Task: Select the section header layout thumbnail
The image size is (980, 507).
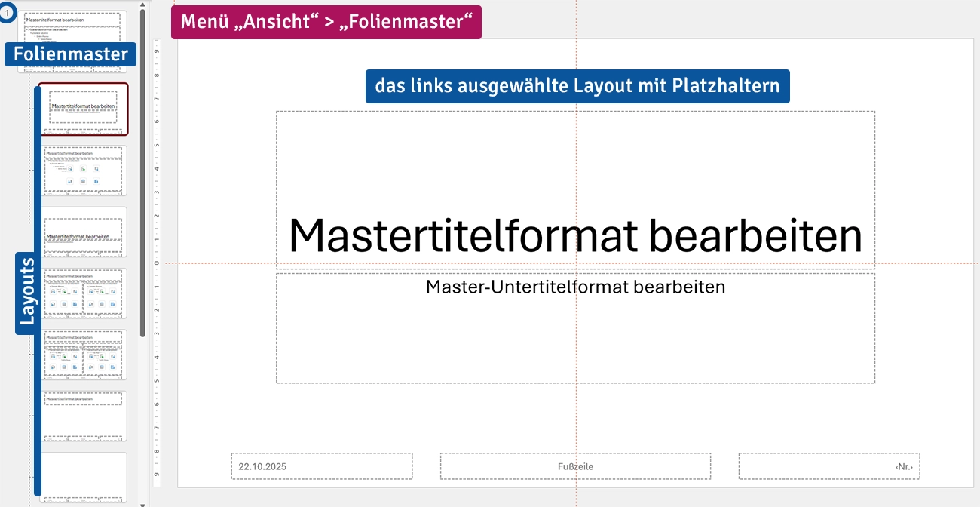Action: (83, 231)
